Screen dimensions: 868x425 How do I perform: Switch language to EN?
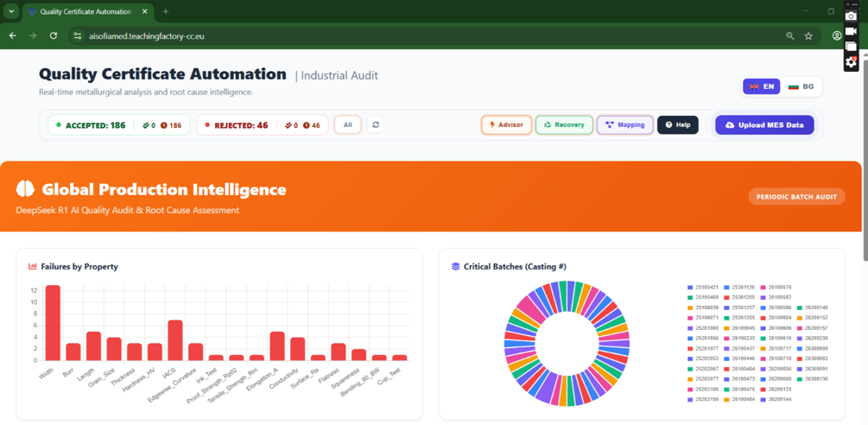point(762,87)
